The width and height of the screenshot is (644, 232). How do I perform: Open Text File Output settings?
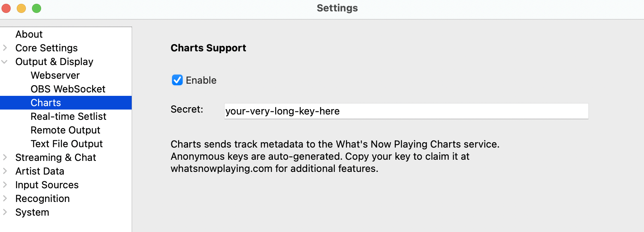pos(67,143)
